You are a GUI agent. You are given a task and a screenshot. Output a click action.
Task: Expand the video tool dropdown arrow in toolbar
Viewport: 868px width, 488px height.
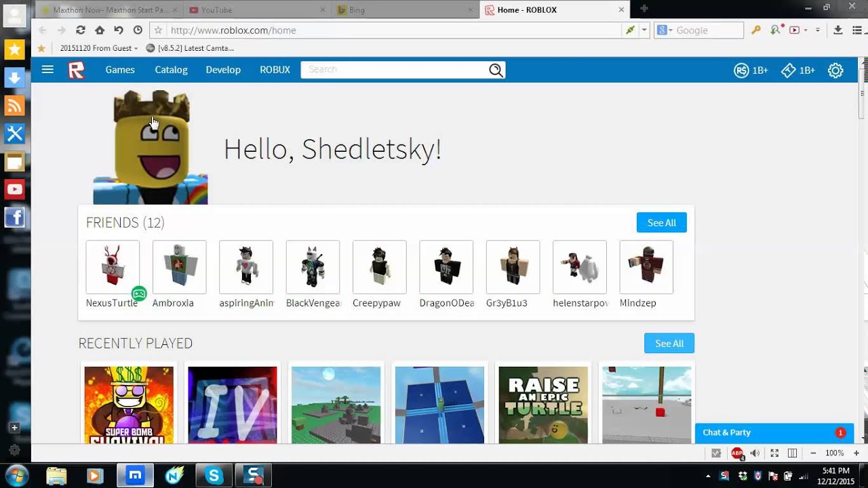click(806, 30)
